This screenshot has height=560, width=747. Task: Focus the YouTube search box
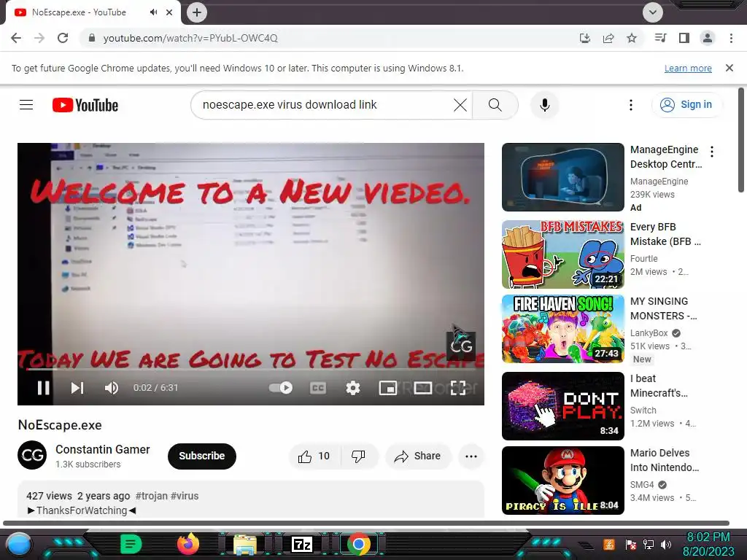324,105
